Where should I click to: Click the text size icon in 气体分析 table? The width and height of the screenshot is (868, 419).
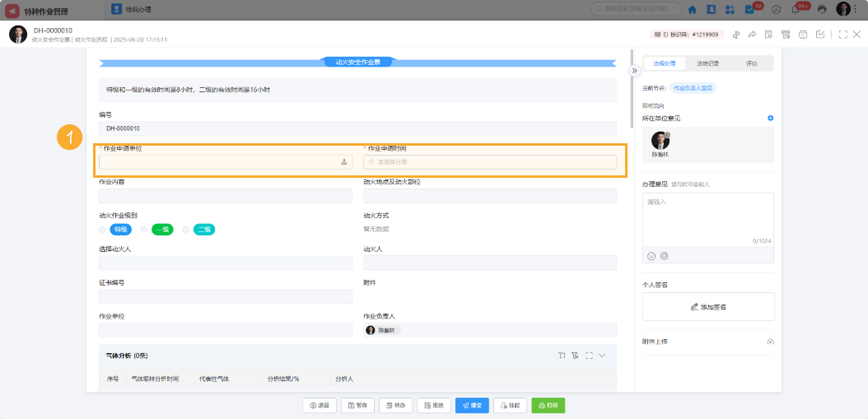(x=562, y=356)
